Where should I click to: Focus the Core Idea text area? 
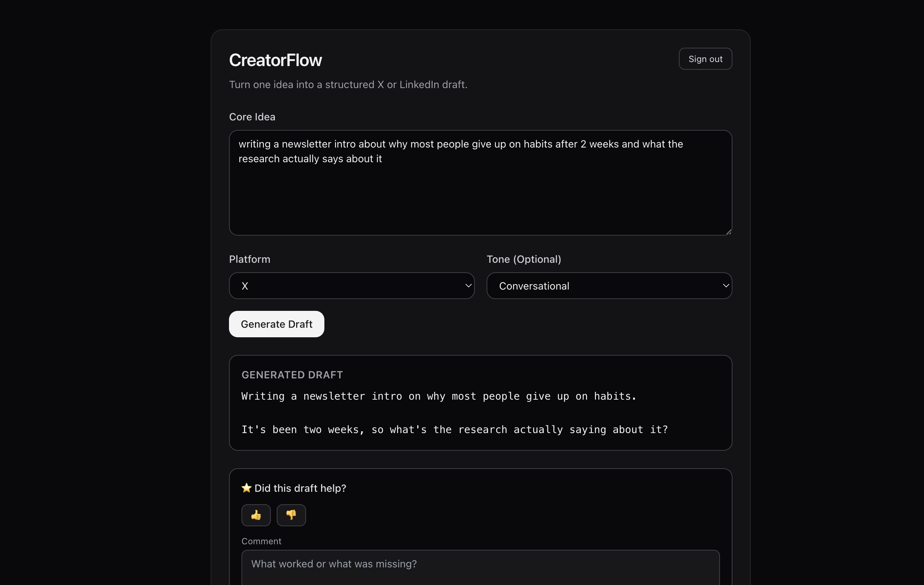point(480,182)
